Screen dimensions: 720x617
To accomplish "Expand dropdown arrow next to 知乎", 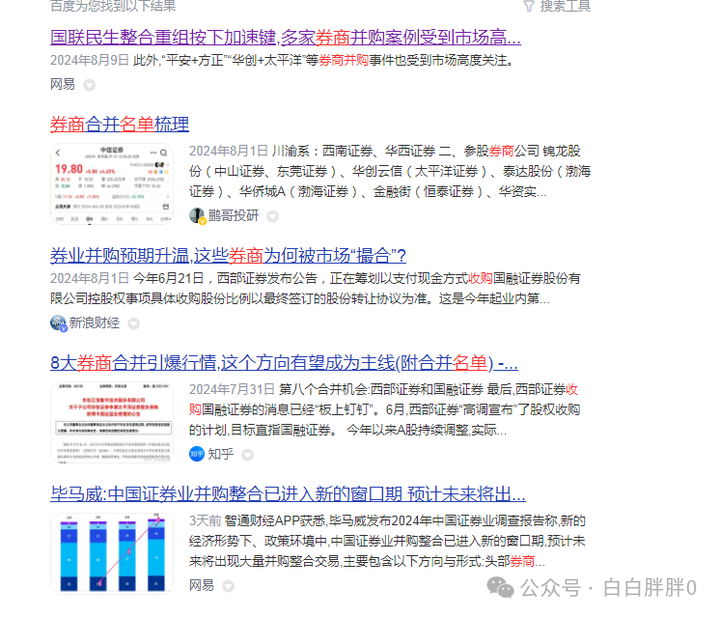I will (x=248, y=455).
